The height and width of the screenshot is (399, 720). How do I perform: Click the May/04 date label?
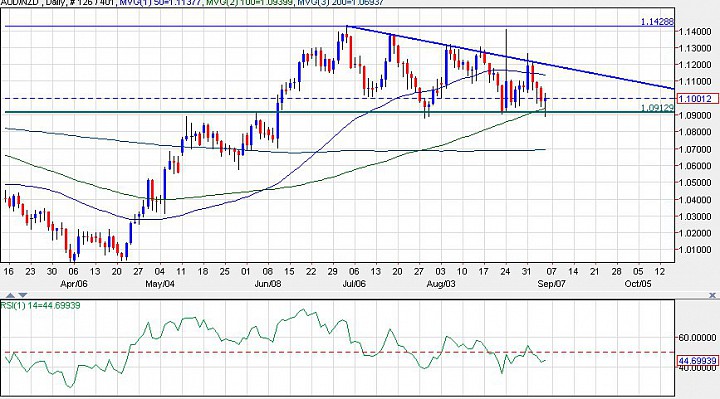(160, 284)
